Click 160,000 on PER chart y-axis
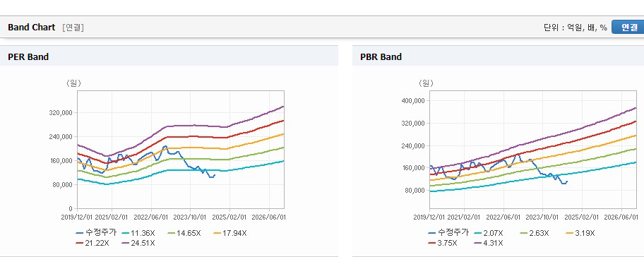 61,160
